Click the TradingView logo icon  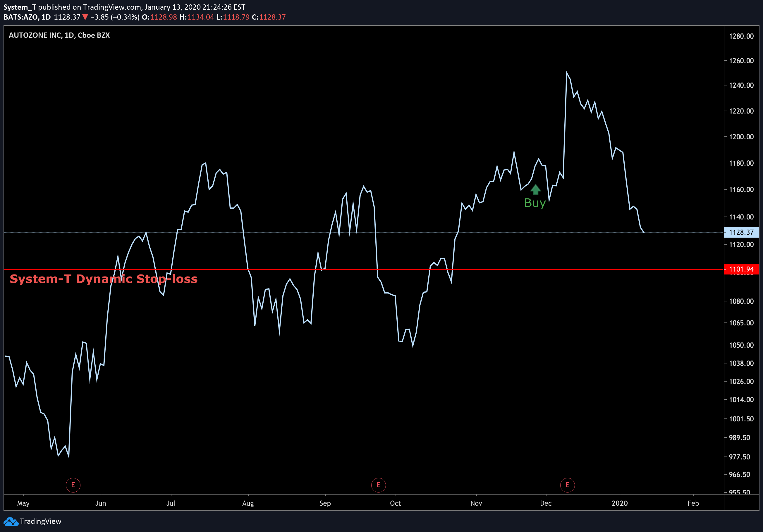11,521
